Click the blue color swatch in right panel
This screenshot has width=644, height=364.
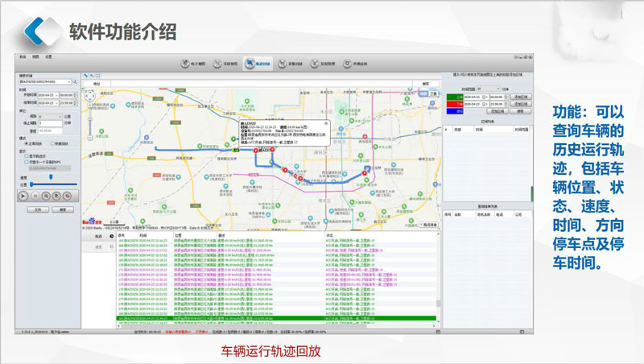click(455, 111)
